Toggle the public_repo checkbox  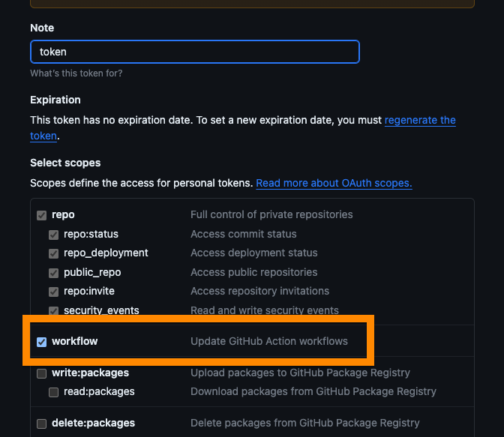click(x=54, y=273)
